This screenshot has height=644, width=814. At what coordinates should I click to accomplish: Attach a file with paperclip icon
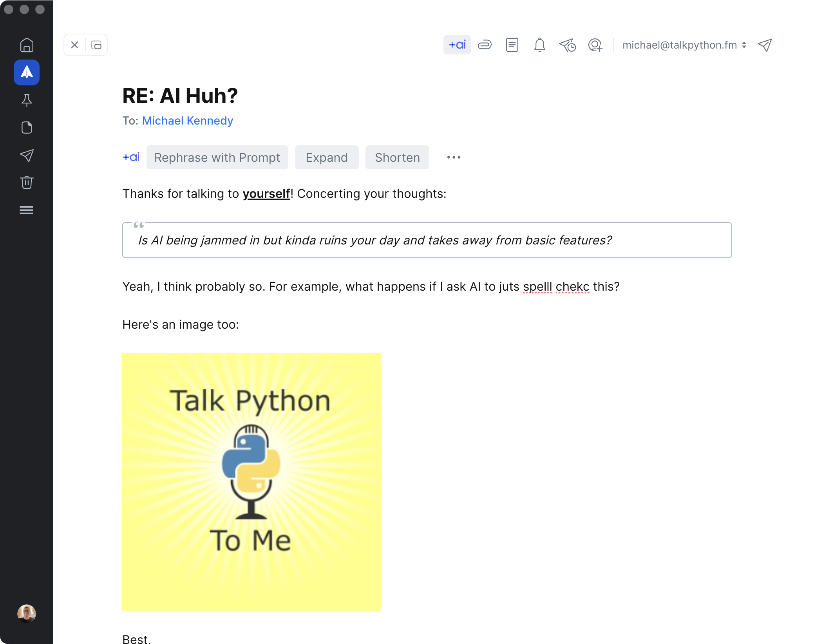[485, 45]
